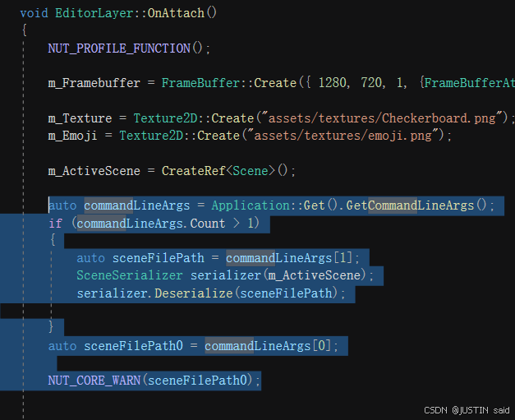Click the 1280 width value

[x=330, y=83]
